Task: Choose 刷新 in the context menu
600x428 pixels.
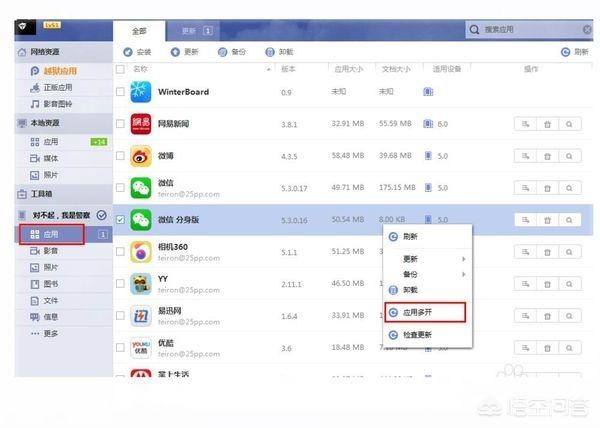Action: (428, 237)
